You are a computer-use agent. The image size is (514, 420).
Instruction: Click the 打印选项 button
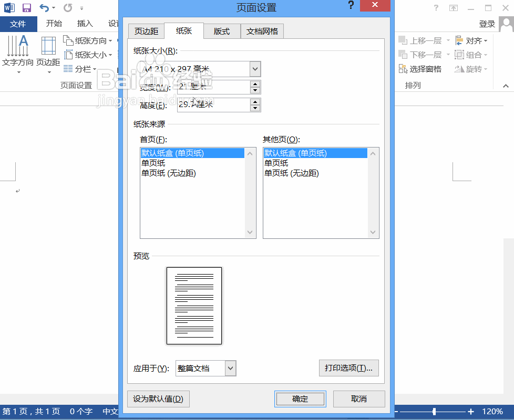click(x=348, y=368)
